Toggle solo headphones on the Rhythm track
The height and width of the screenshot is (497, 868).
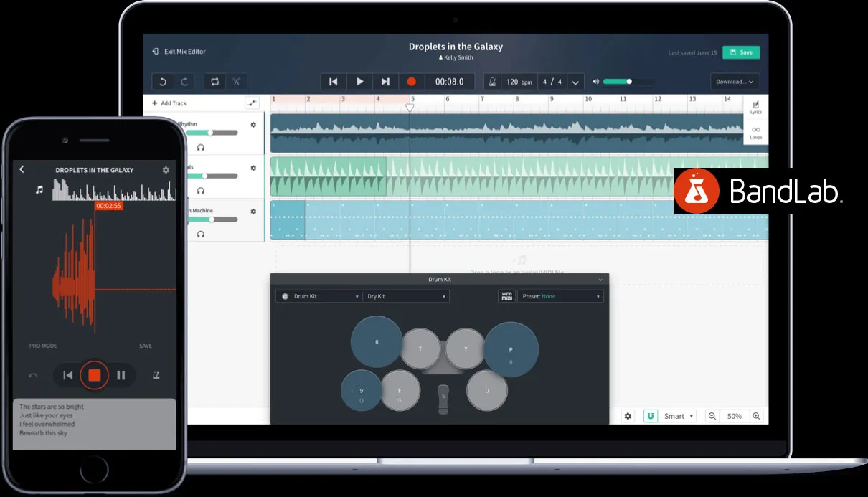[x=201, y=147]
